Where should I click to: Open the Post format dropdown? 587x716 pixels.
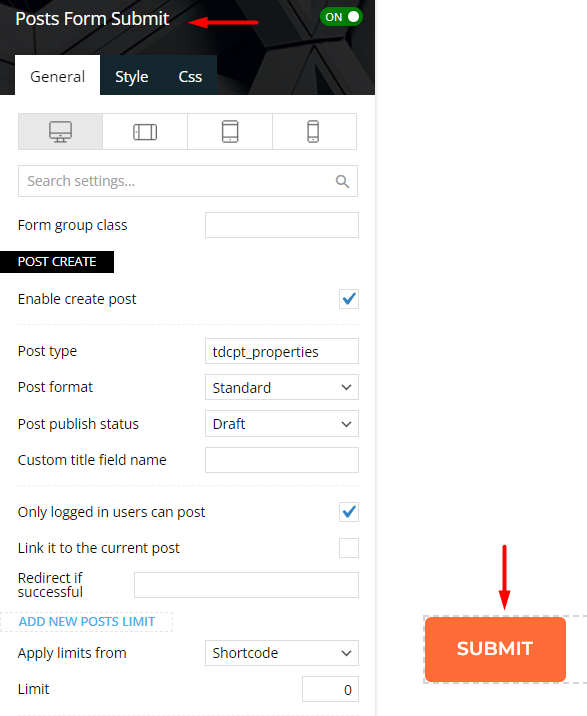click(282, 387)
